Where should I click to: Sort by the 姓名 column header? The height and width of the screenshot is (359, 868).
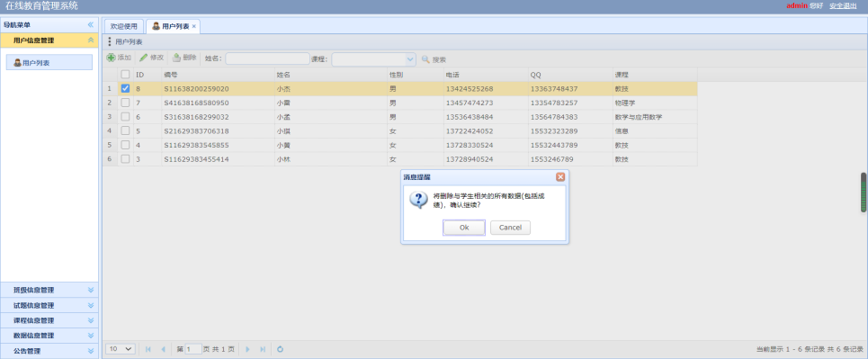pyautogui.click(x=330, y=75)
